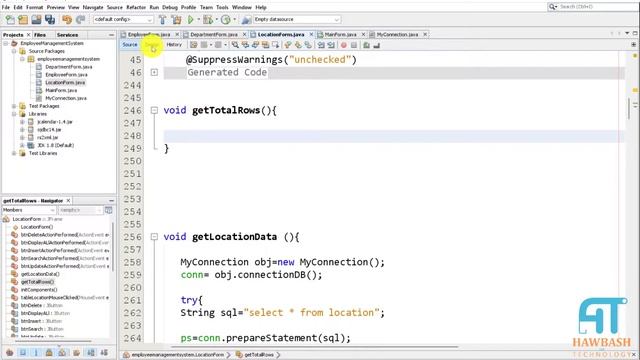Select MyConnection.java in the Projects tree
The image size is (640, 360).
66,98
